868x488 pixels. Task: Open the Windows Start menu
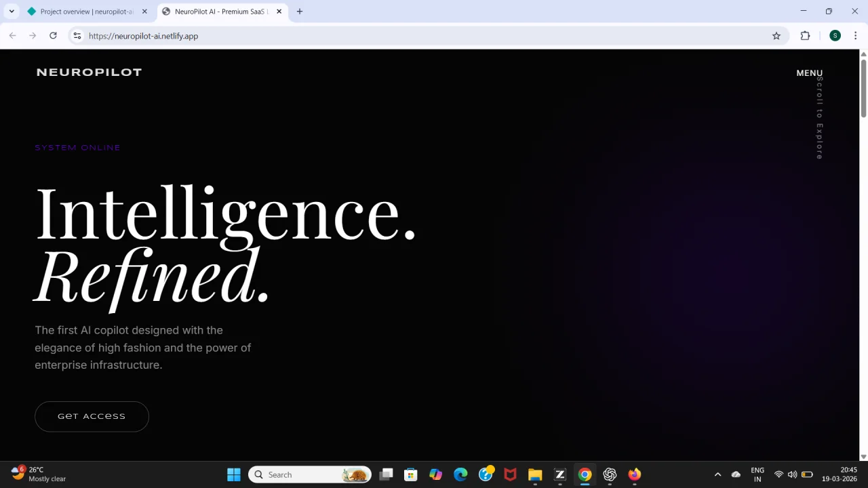click(x=234, y=474)
